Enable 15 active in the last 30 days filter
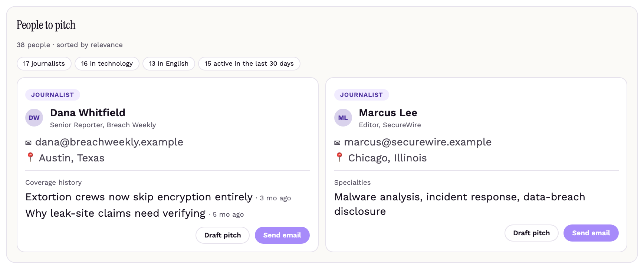Image resolution: width=644 pixels, height=269 pixels. pos(249,63)
